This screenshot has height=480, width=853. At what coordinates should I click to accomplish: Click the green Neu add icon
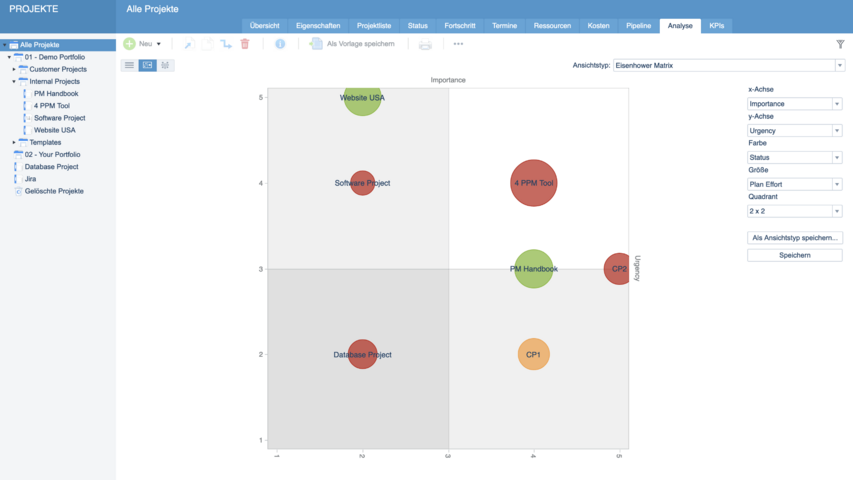(130, 44)
